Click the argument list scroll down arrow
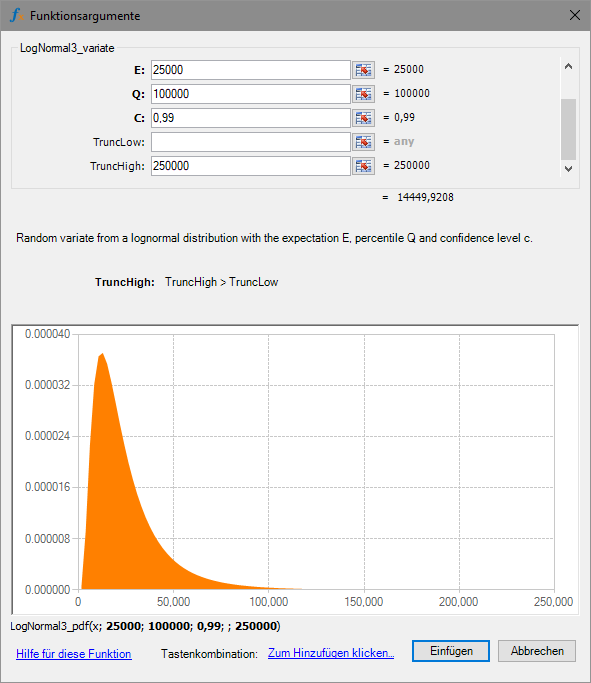The width and height of the screenshot is (591, 683). (568, 169)
